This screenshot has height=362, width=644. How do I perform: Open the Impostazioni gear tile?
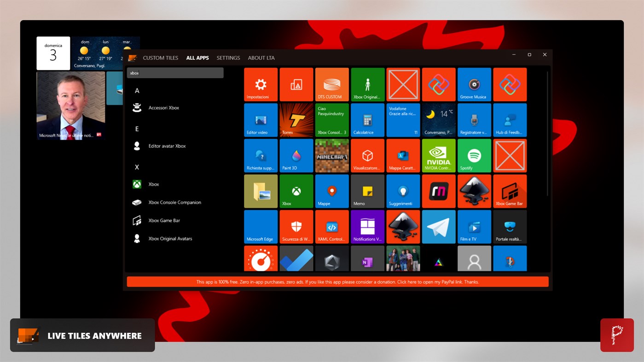coord(261,84)
